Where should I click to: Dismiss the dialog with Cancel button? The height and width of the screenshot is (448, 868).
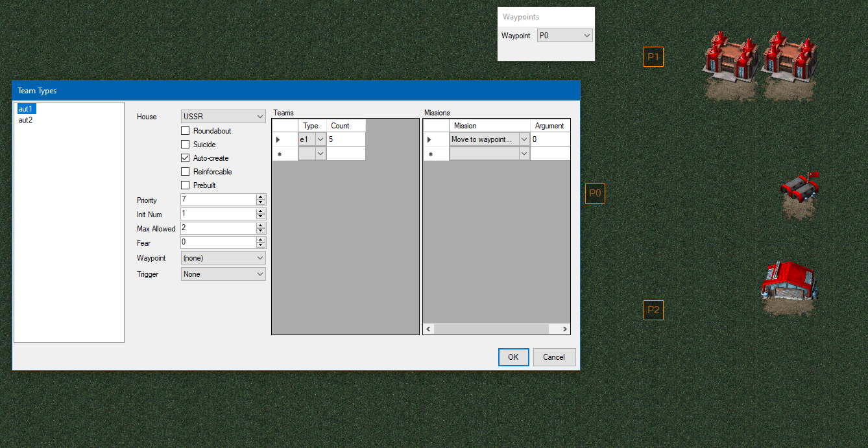click(553, 357)
